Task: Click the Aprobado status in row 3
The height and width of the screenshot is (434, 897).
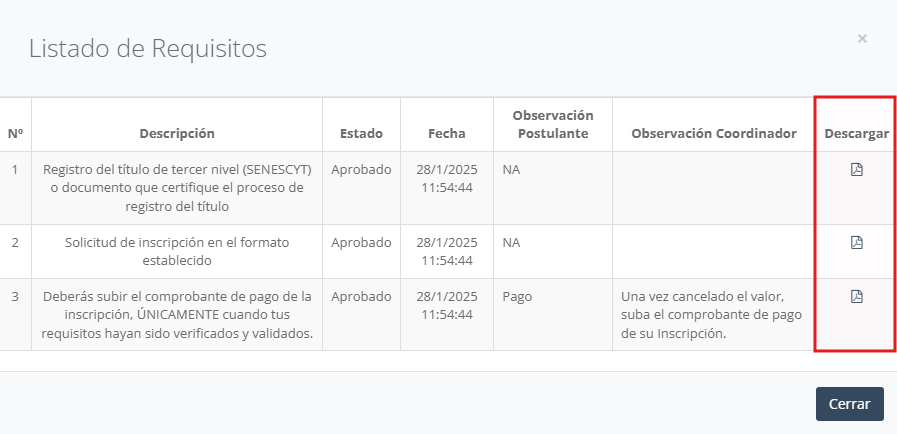Action: (x=361, y=296)
